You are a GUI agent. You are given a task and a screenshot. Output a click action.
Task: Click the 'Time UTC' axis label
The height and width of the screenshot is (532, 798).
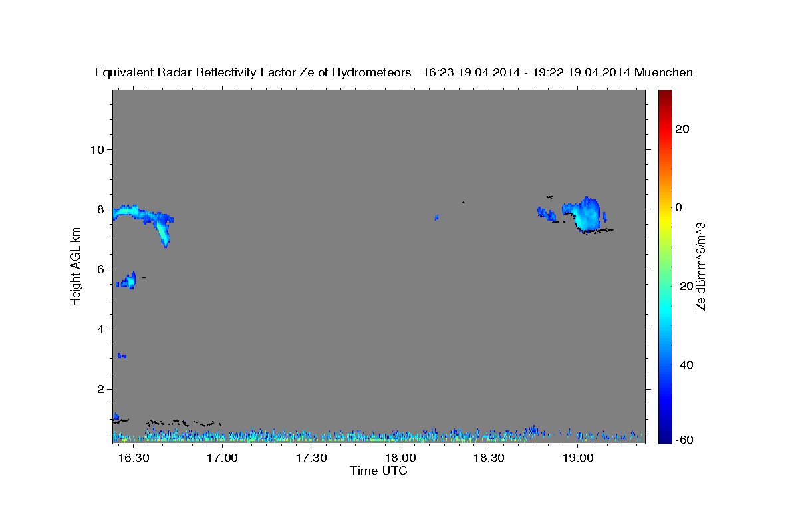378,471
